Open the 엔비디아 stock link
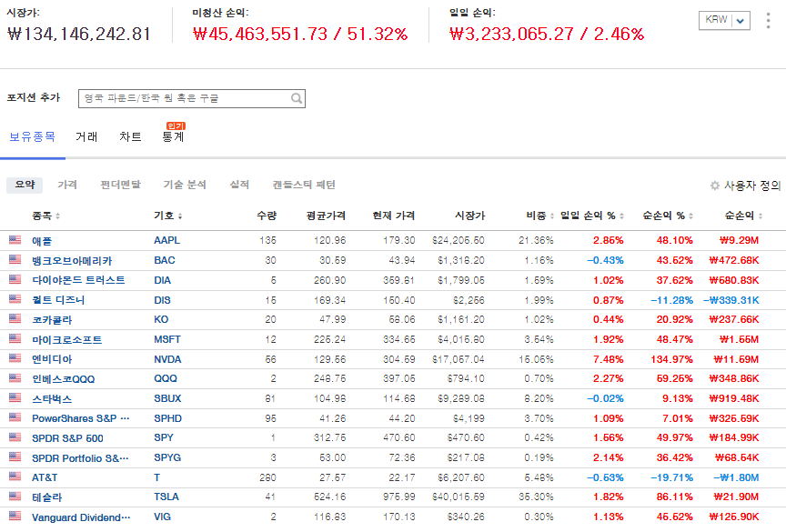Viewport: 786px width, 532px height. pos(52,359)
